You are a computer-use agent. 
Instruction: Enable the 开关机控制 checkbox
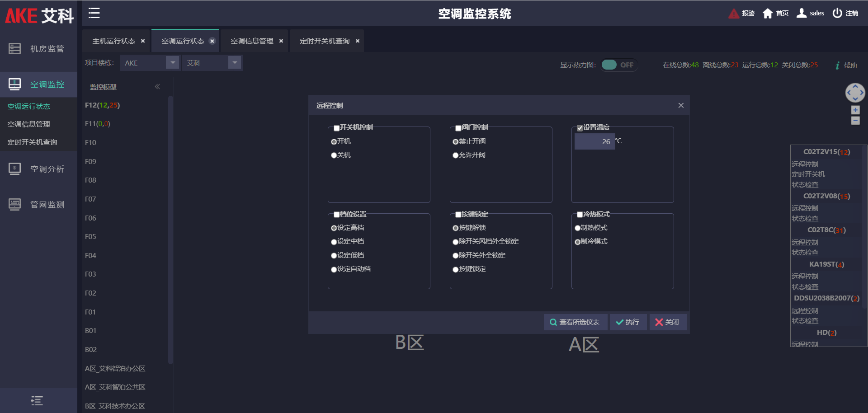click(336, 128)
